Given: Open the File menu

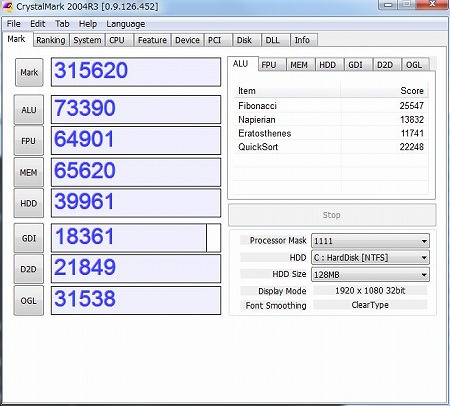Looking at the screenshot, I should tap(14, 24).
